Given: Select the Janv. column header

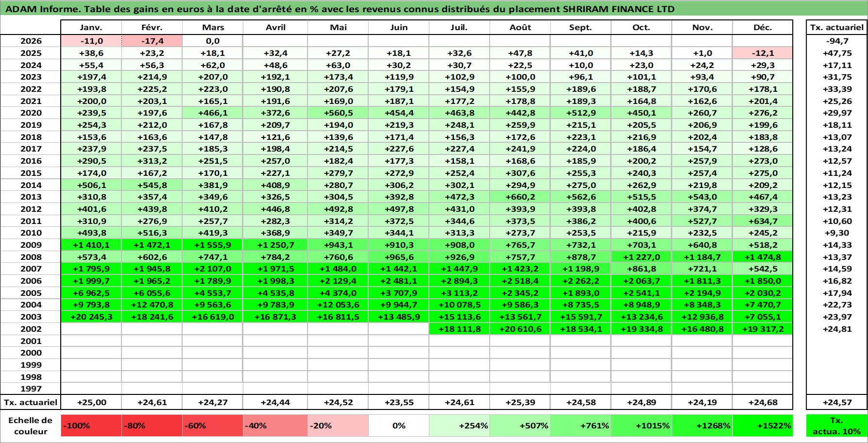Looking at the screenshot, I should coord(91,27).
